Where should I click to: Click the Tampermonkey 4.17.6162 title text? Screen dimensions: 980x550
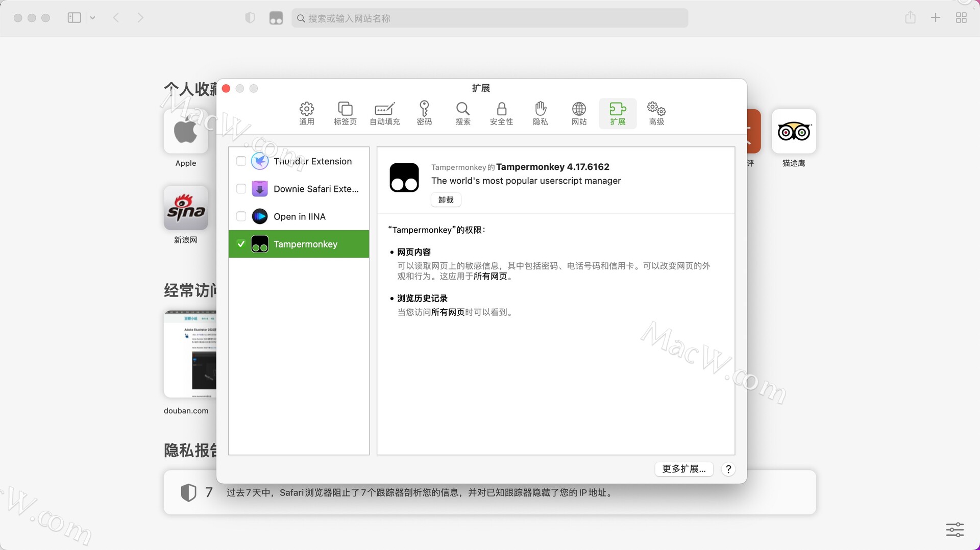coord(553,167)
